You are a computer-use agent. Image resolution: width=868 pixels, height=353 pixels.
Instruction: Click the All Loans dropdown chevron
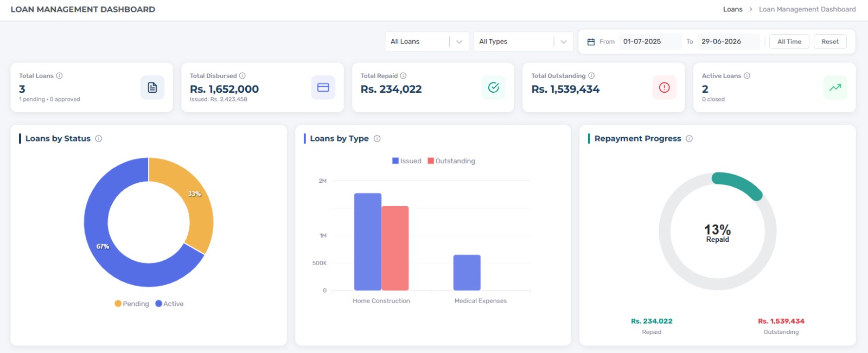pyautogui.click(x=459, y=42)
